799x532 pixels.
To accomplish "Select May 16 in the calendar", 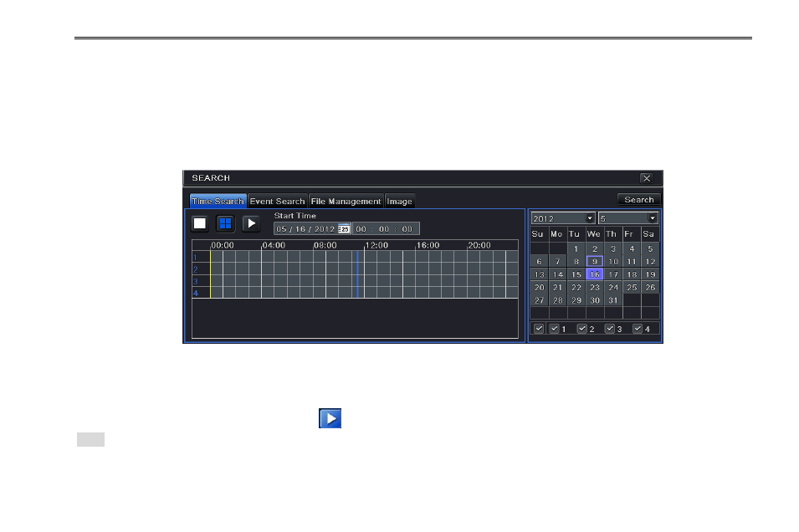I will tap(595, 274).
